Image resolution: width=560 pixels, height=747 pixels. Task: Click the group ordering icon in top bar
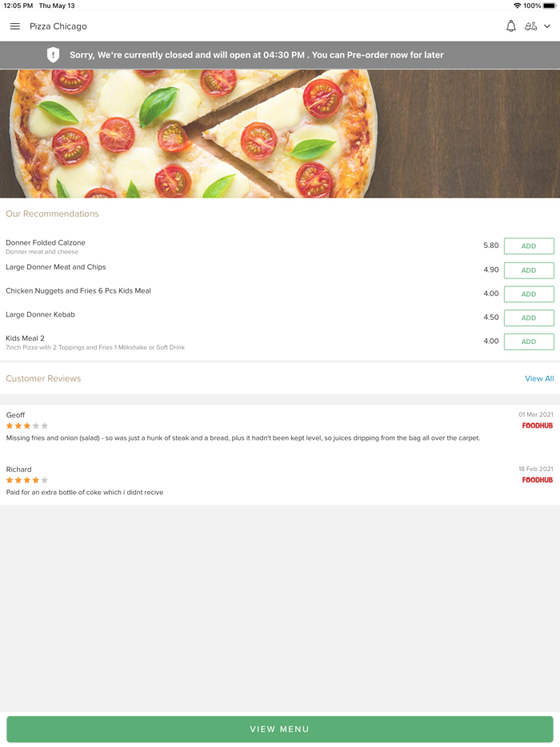click(x=532, y=26)
